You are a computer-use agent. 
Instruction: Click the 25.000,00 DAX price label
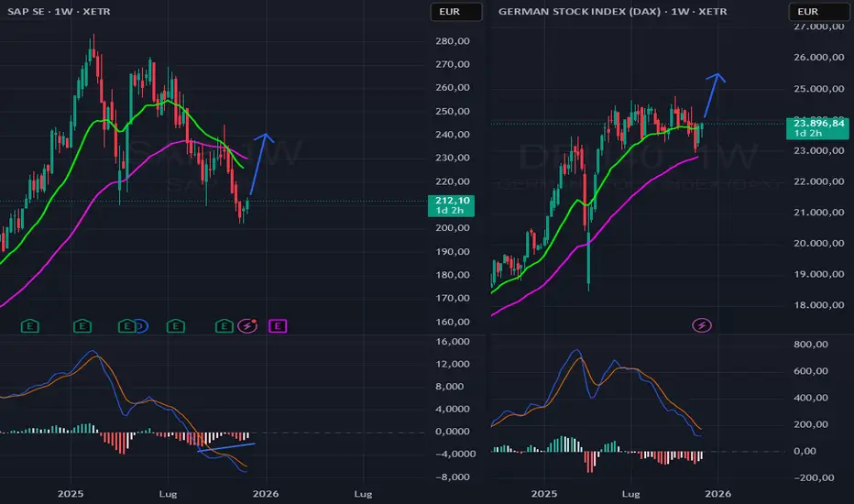[x=819, y=89]
